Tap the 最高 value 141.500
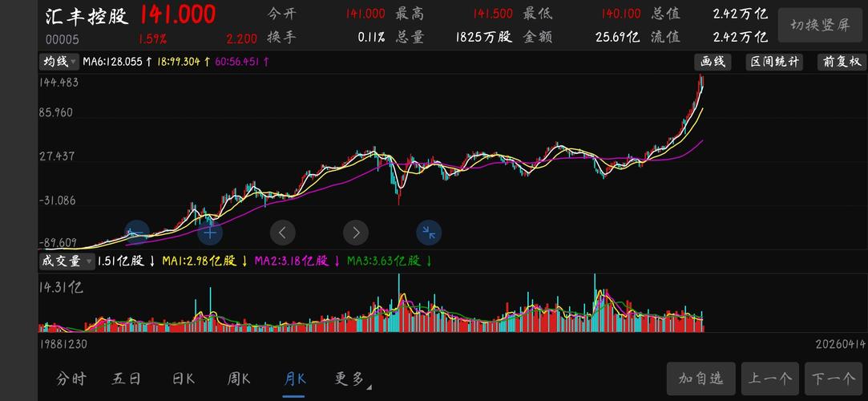 (493, 14)
